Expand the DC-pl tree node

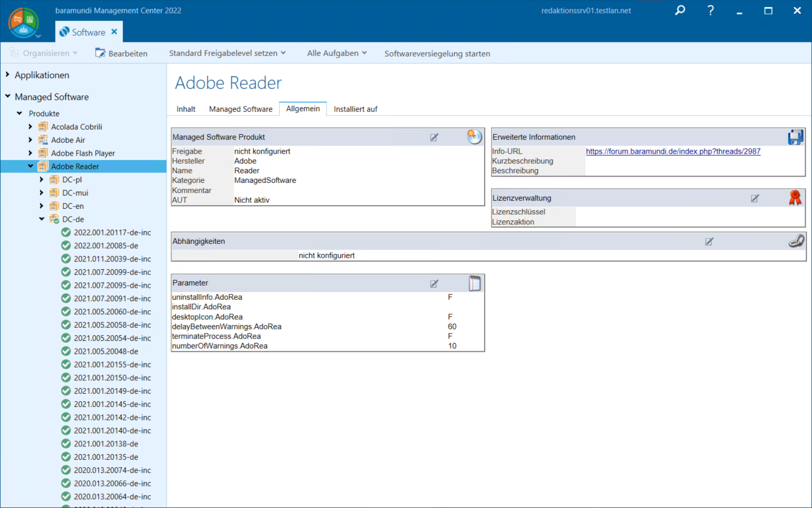[42, 180]
